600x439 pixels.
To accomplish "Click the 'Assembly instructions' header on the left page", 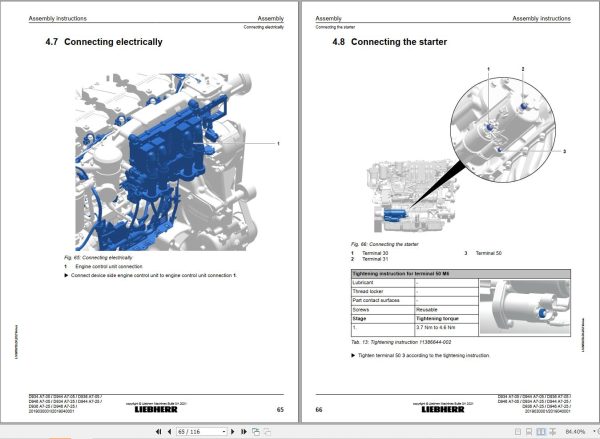I will pyautogui.click(x=58, y=18).
